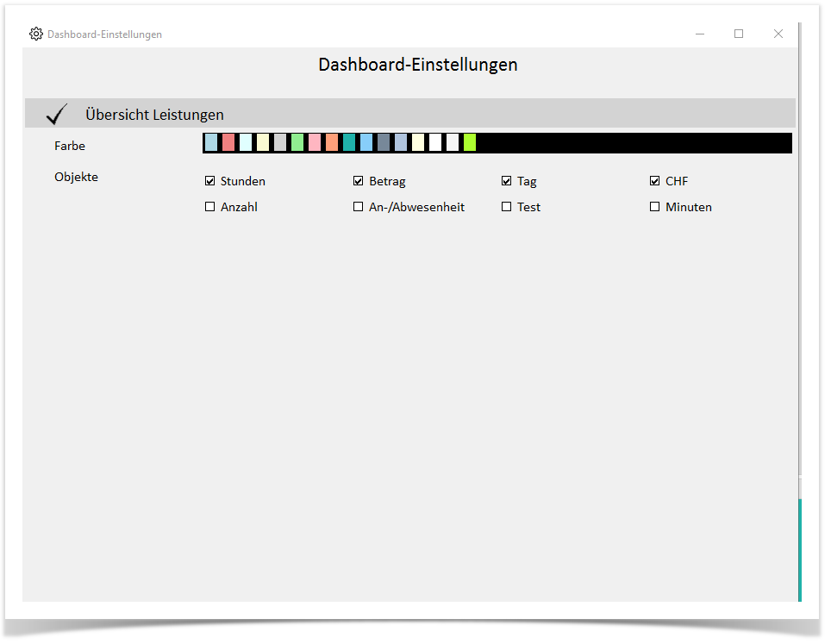Click the Objekte label
The width and height of the screenshot is (831, 644).
[x=77, y=177]
